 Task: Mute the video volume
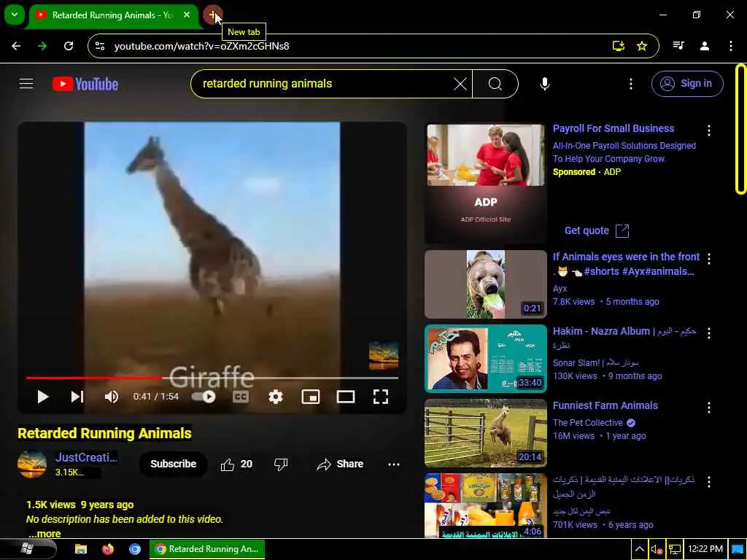[112, 397]
